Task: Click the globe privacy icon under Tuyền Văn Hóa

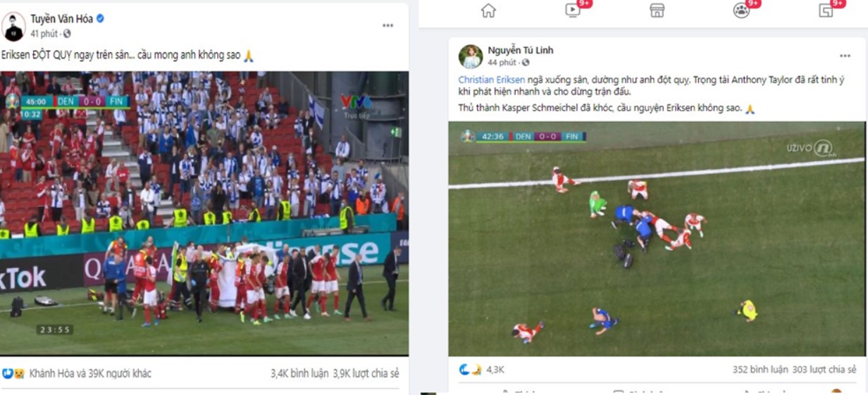Action: [67, 34]
